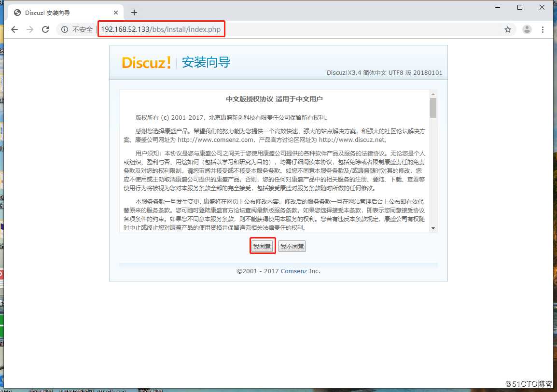Click license scrollbar up arrow

pyautogui.click(x=433, y=94)
